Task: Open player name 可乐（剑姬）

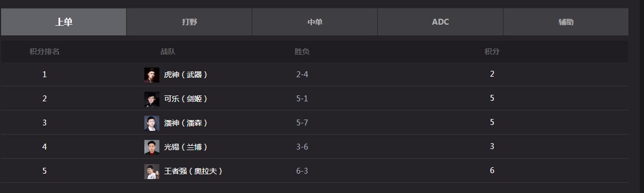Action: pyautogui.click(x=186, y=99)
